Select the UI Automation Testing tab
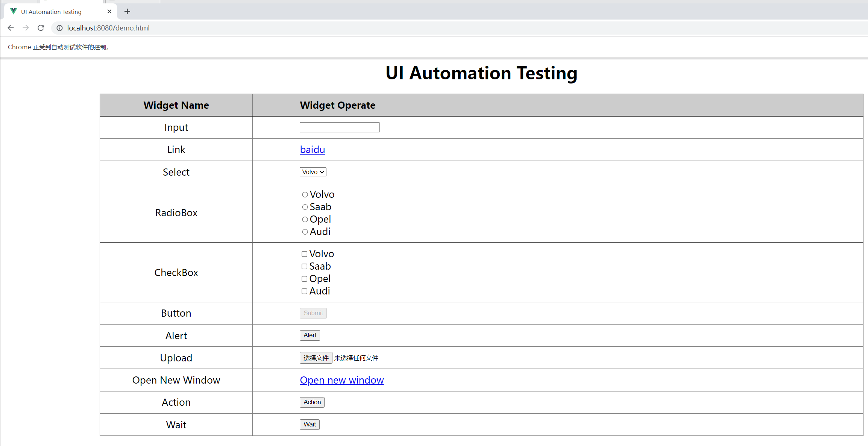 [x=51, y=12]
